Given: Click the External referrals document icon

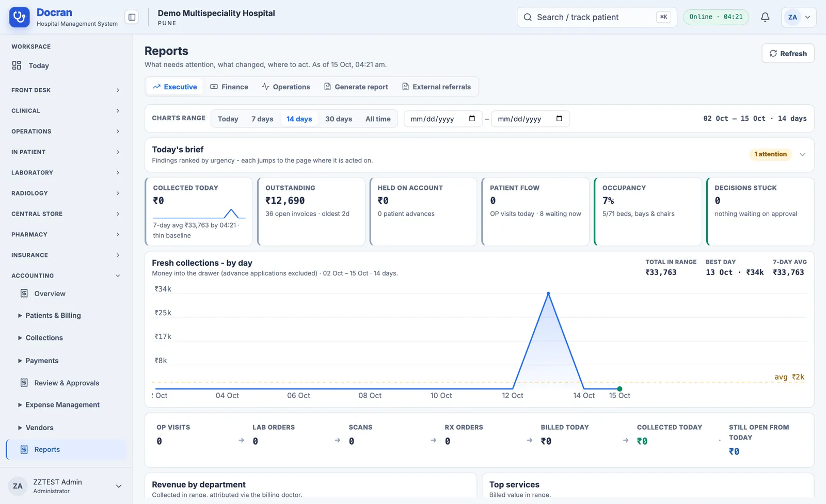Looking at the screenshot, I should (405, 87).
